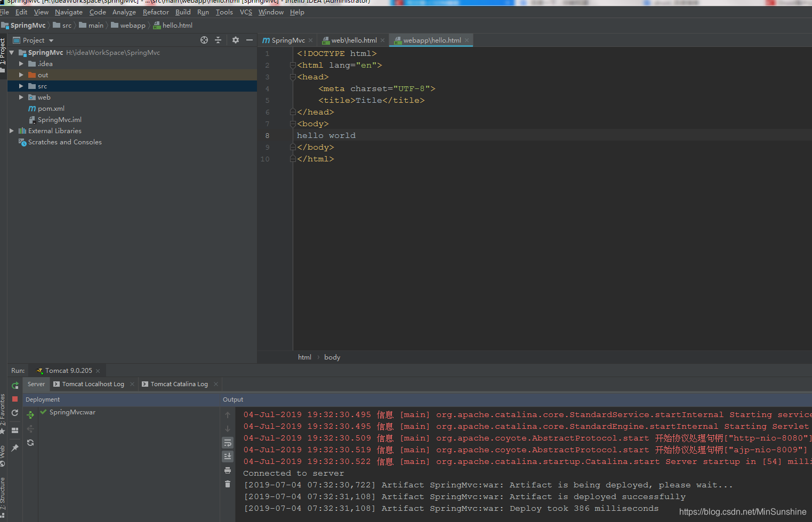The height and width of the screenshot is (522, 812).
Task: Click the grayed-out Undeploy artifact icon
Action: (30, 429)
